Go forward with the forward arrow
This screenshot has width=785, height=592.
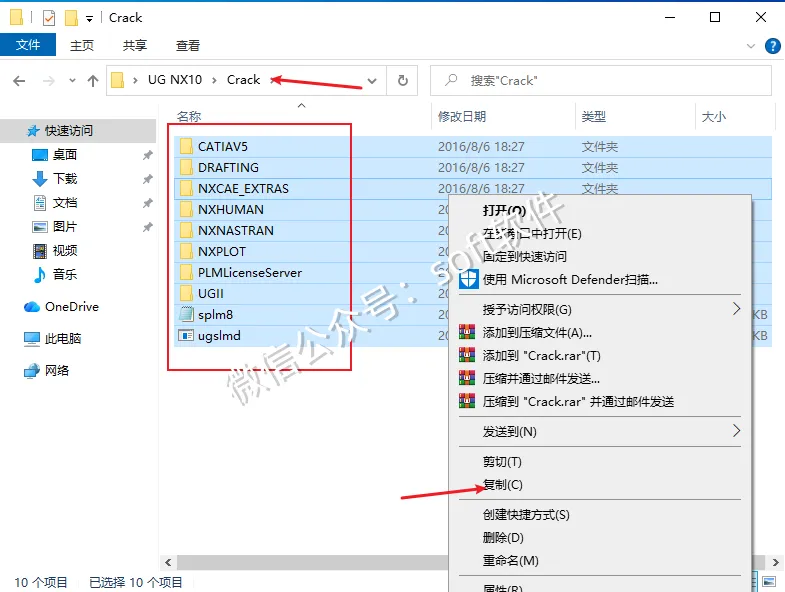(x=49, y=81)
